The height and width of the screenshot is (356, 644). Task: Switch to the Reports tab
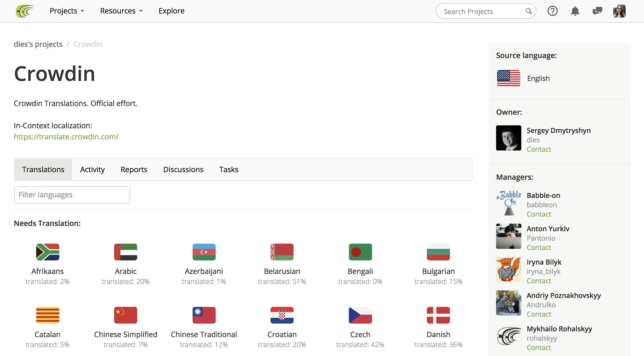click(x=134, y=170)
